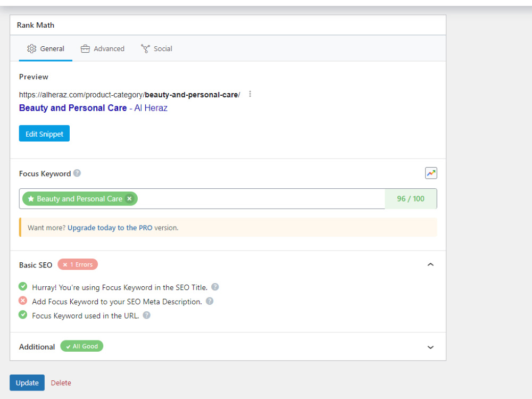The image size is (532, 399).
Task: Open the Upgrade today to the PRO link
Action: click(x=110, y=228)
